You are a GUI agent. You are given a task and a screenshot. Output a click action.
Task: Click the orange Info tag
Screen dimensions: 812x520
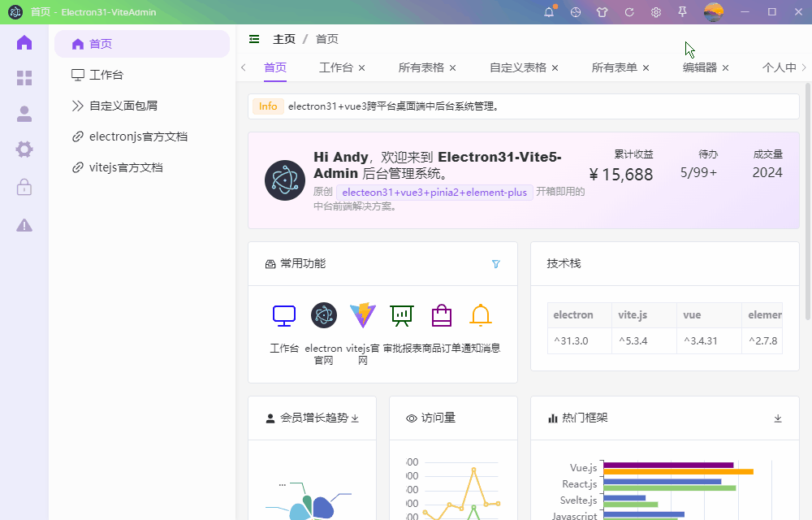[x=268, y=106]
